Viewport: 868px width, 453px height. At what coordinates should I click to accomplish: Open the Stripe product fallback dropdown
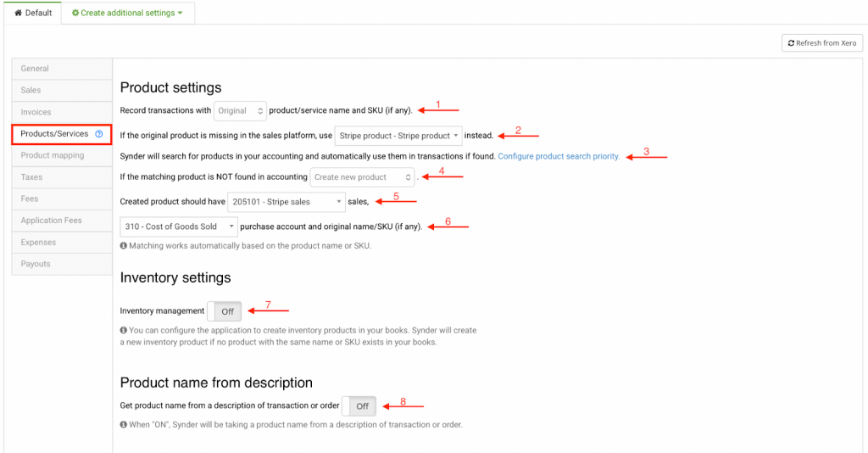[x=398, y=136]
